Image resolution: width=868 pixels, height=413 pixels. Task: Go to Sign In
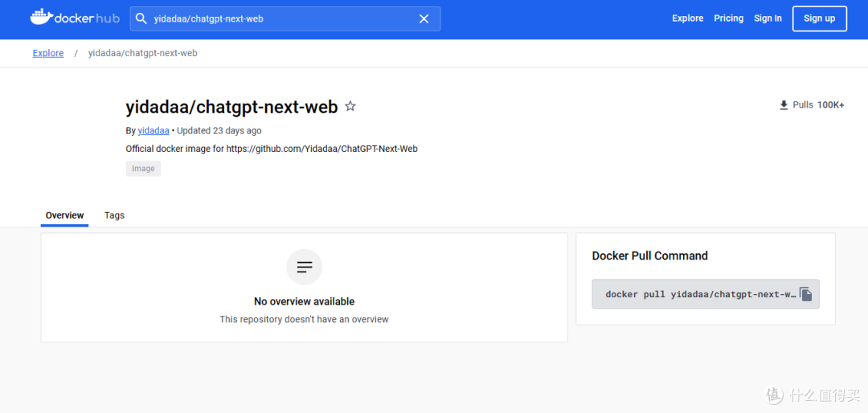pyautogui.click(x=768, y=18)
